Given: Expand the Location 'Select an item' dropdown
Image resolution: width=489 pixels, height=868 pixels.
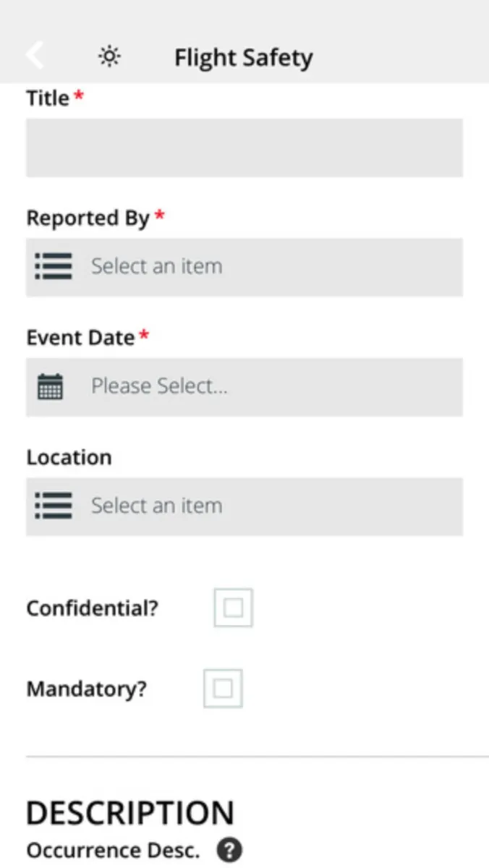Looking at the screenshot, I should pyautogui.click(x=268, y=506).
